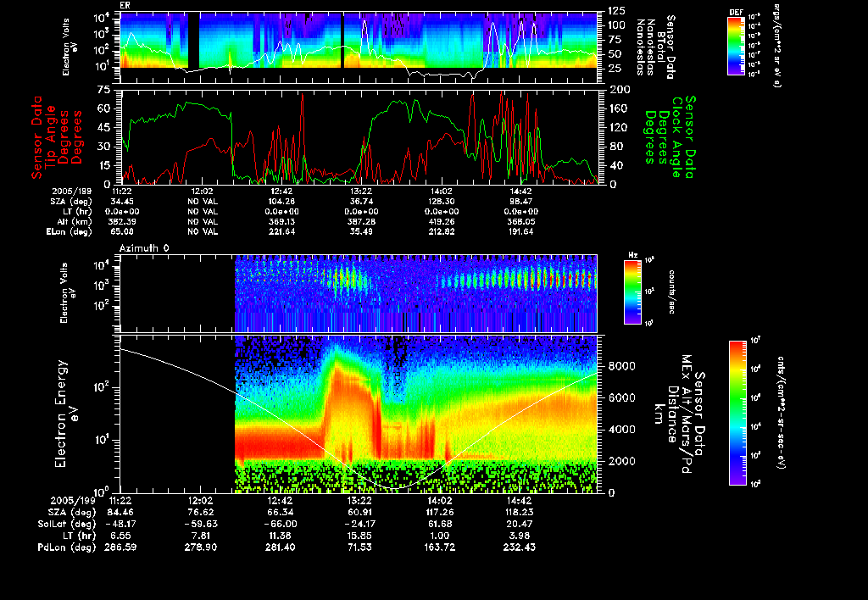Click the 200 tick on Clock Angle axis
Image resolution: width=868 pixels, height=600 pixels.
(x=619, y=90)
